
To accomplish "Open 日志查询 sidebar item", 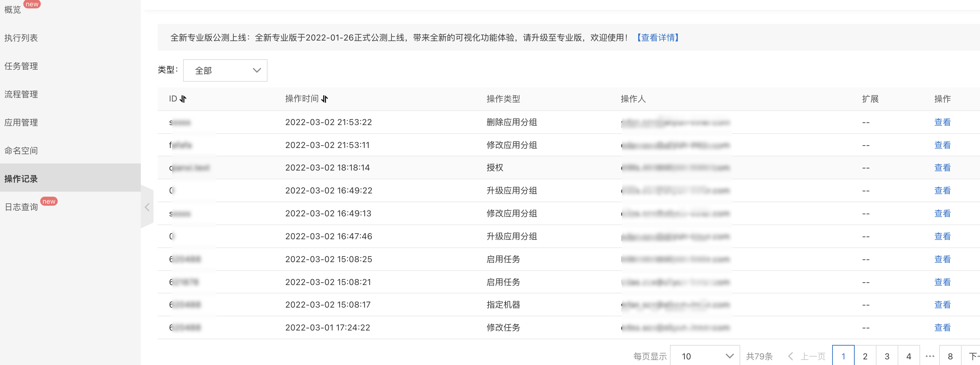I will point(21,207).
